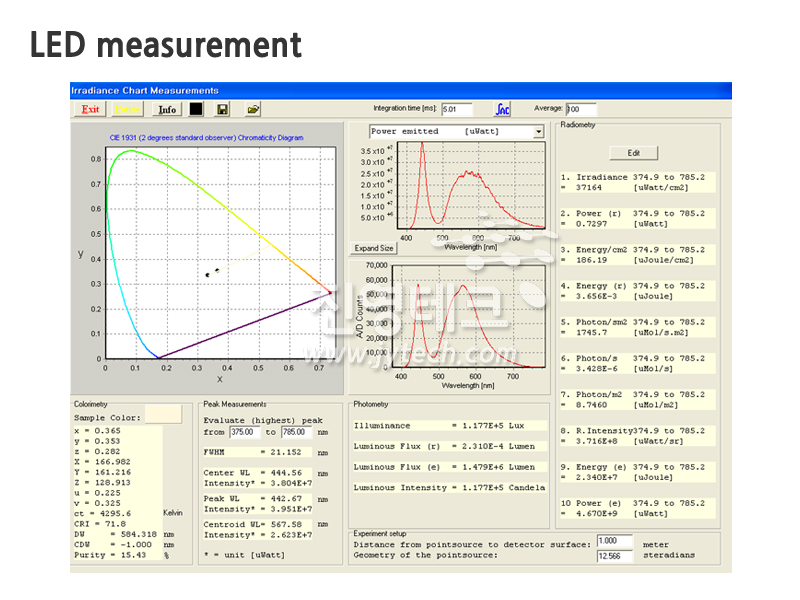
Task: Click the FWHM value 21.152
Action: (286, 453)
